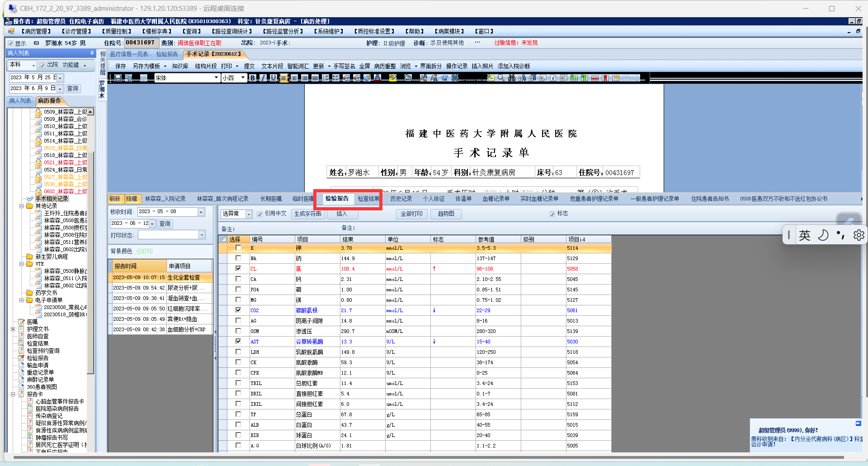Image resolution: width=868 pixels, height=466 pixels.
Task: Apply bullet list formatting
Action: [x=336, y=78]
